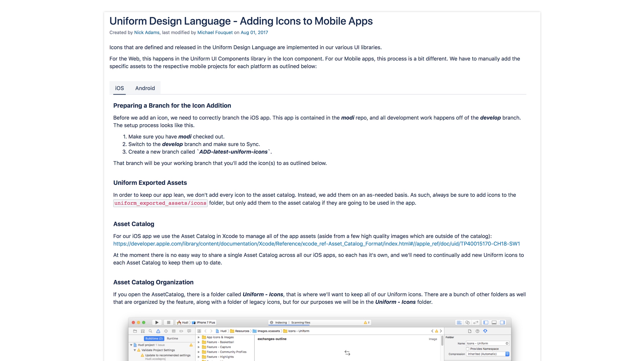Toggle the debug area bottom-panel icon

click(494, 322)
